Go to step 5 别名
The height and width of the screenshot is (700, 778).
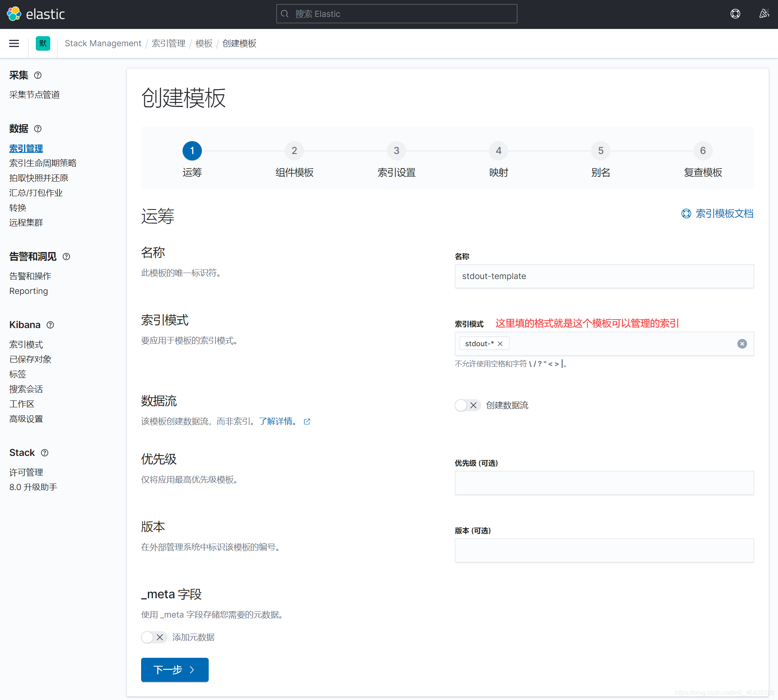(601, 160)
